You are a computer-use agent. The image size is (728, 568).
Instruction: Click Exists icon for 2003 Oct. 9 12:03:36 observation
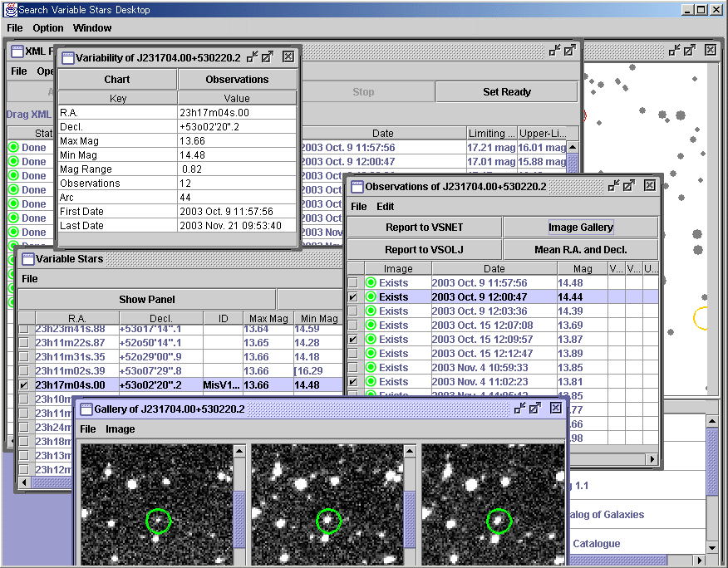coord(371,311)
